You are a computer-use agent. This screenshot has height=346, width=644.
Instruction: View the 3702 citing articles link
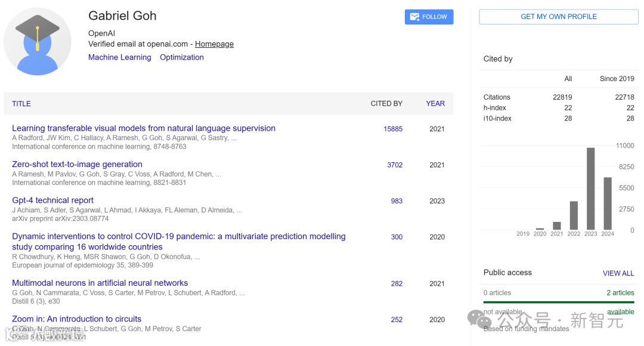click(395, 165)
